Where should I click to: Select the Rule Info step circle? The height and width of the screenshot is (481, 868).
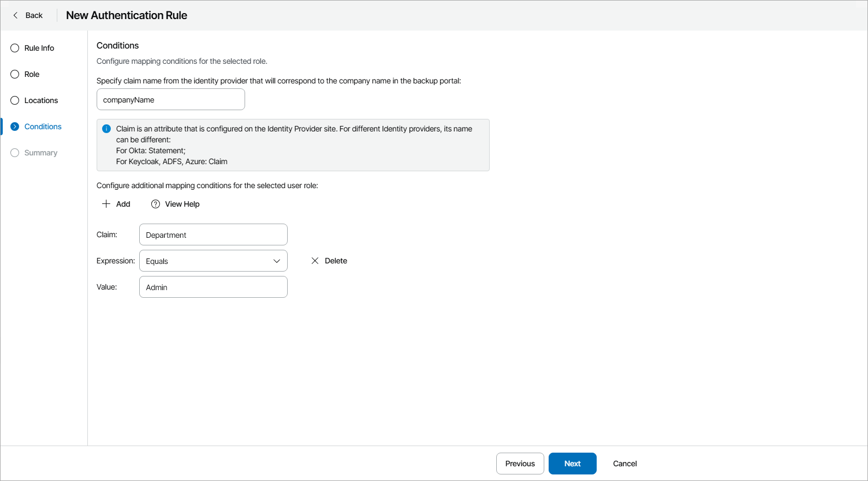[x=15, y=48]
